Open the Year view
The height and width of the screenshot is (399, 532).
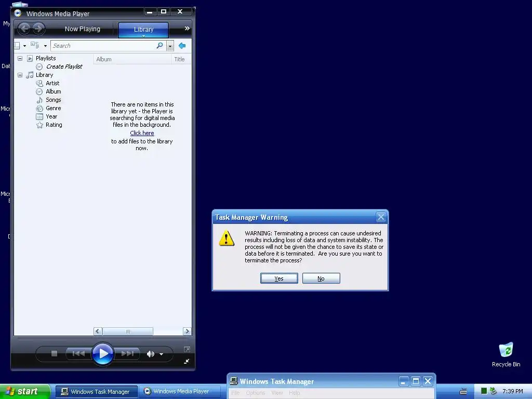51,117
